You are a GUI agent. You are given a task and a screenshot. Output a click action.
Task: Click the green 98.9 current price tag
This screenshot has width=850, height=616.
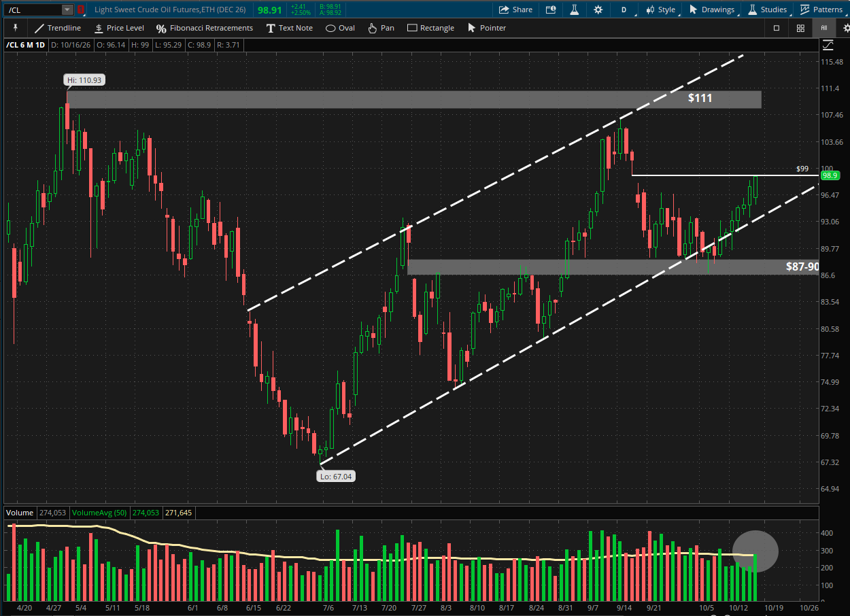tap(830, 175)
